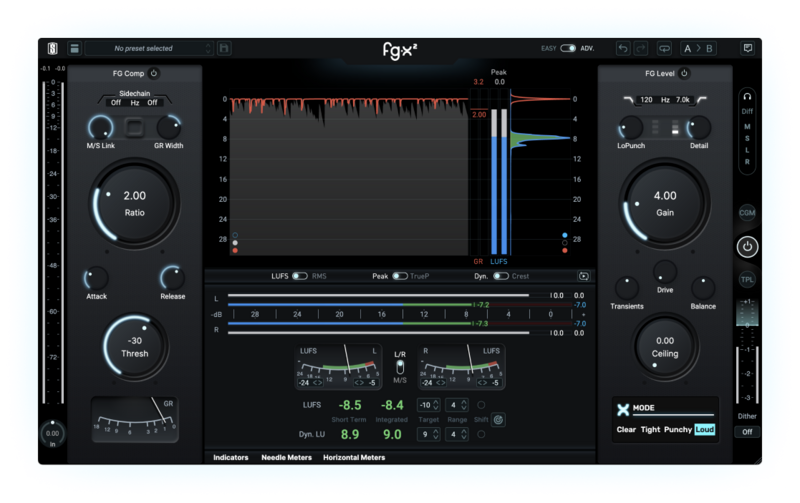
Task: Save the current preset with floppy icon
Action: [224, 48]
